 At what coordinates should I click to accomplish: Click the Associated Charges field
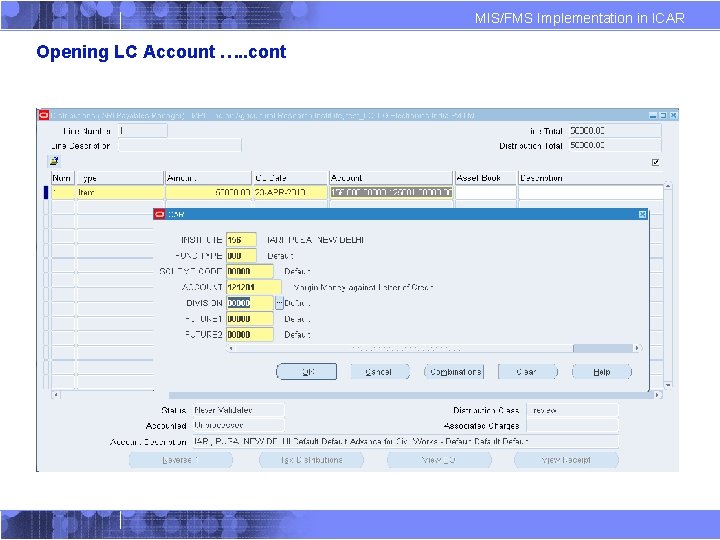572,426
